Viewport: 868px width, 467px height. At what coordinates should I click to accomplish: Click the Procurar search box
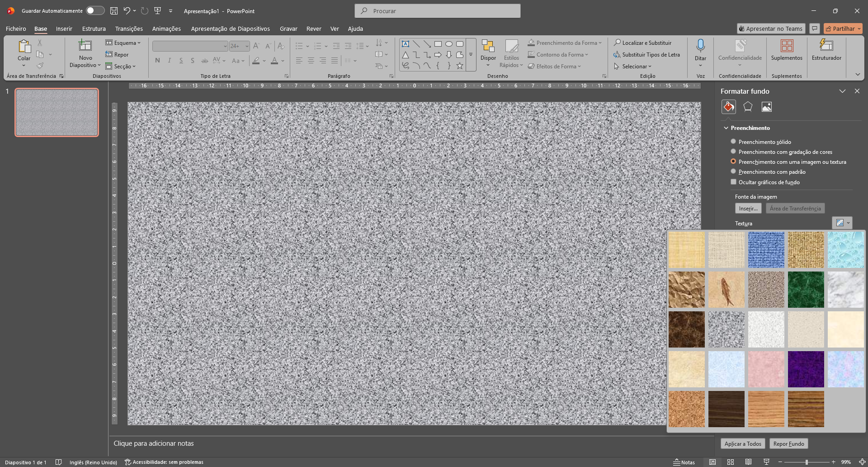click(x=438, y=10)
